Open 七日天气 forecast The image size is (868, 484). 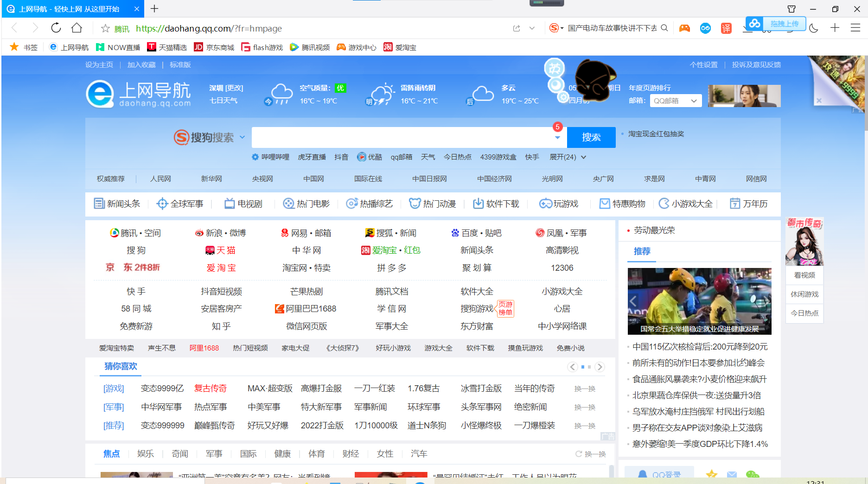pos(223,101)
